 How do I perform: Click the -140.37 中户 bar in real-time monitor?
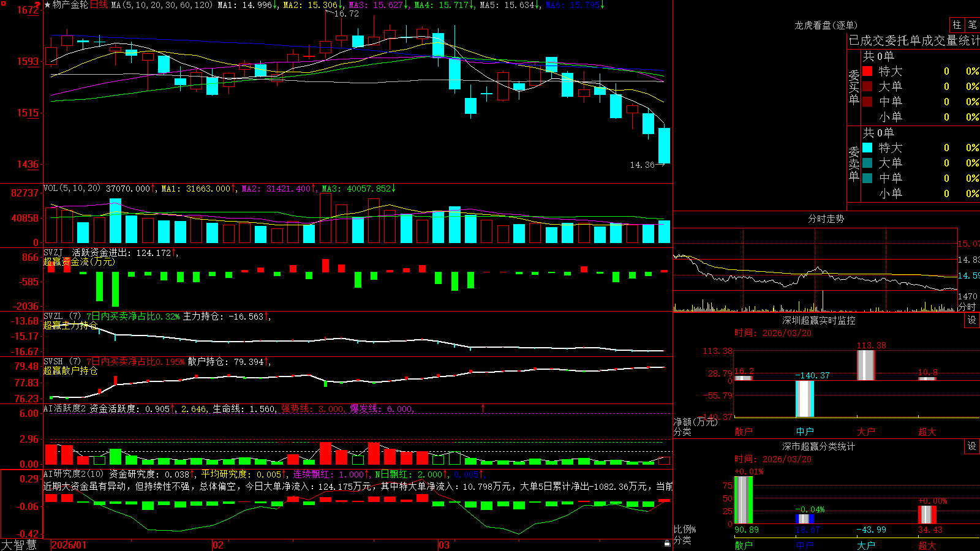805,399
